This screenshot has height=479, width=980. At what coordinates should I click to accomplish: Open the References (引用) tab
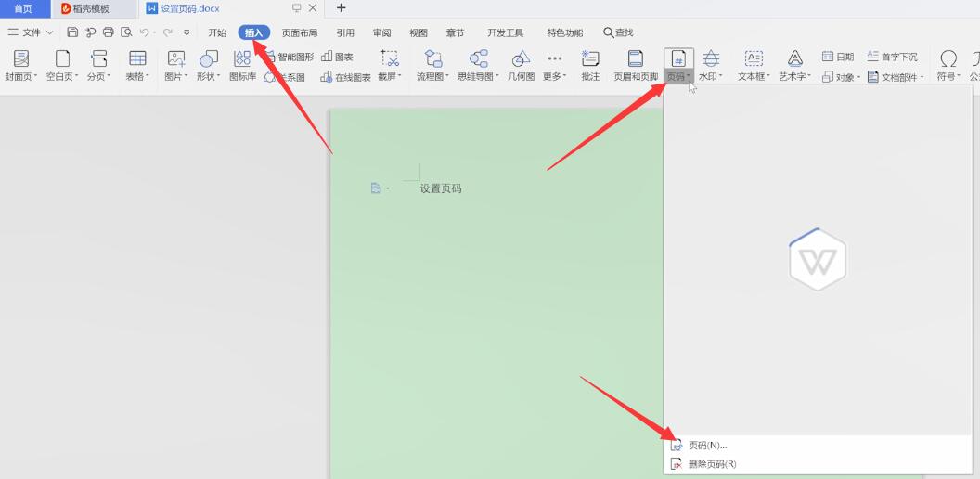tap(345, 32)
